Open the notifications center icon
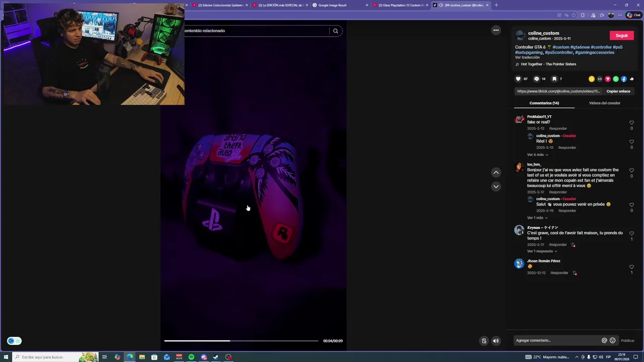Screen dimensions: 644x362 [x=636, y=357]
